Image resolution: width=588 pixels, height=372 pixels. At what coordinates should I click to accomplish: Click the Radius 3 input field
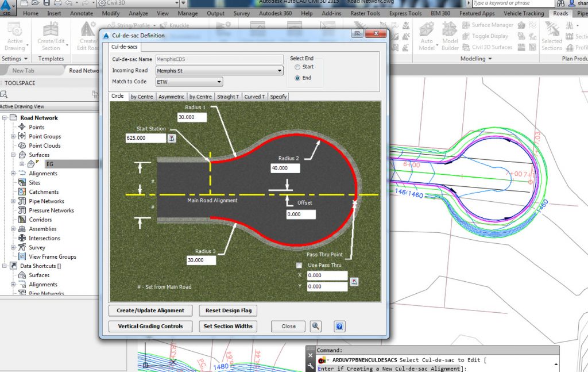[201, 260]
